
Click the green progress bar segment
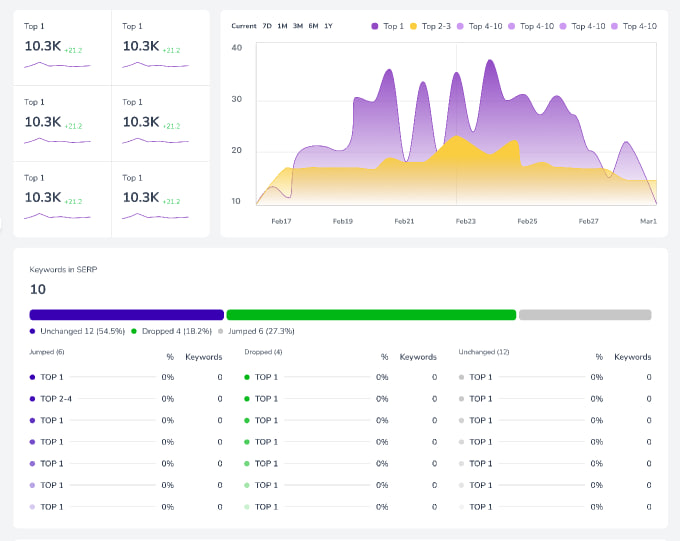[371, 315]
